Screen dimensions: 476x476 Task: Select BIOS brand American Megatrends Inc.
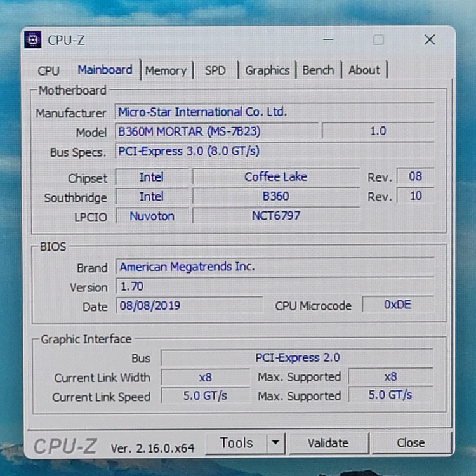(x=275, y=266)
